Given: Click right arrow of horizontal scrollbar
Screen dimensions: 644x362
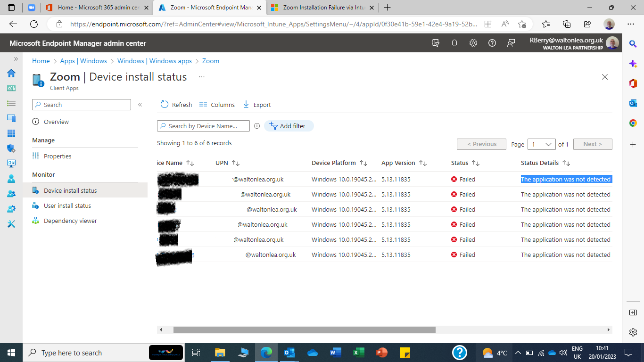Looking at the screenshot, I should (609, 330).
